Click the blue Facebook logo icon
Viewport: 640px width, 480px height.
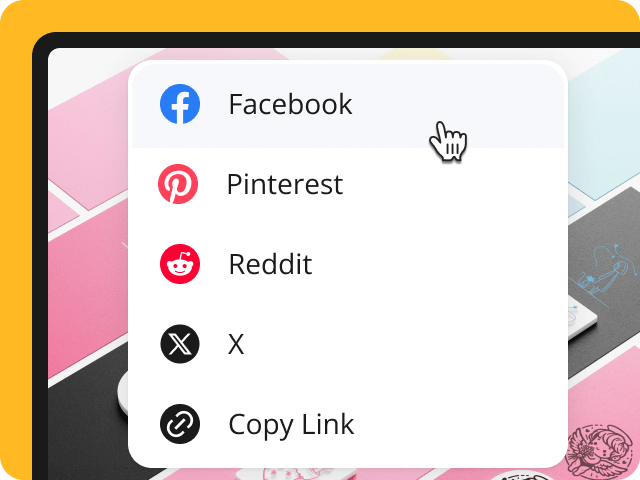coord(180,104)
